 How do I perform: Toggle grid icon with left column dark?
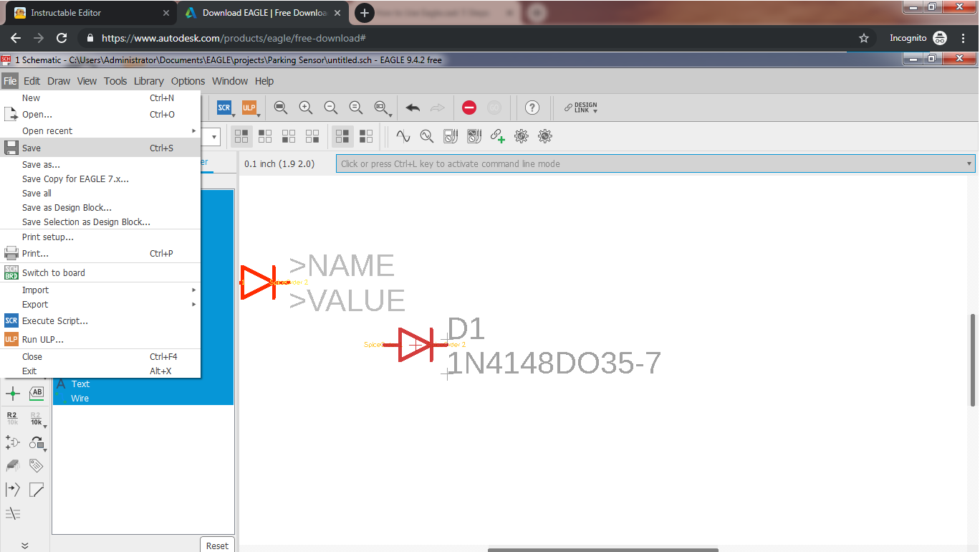pos(366,135)
